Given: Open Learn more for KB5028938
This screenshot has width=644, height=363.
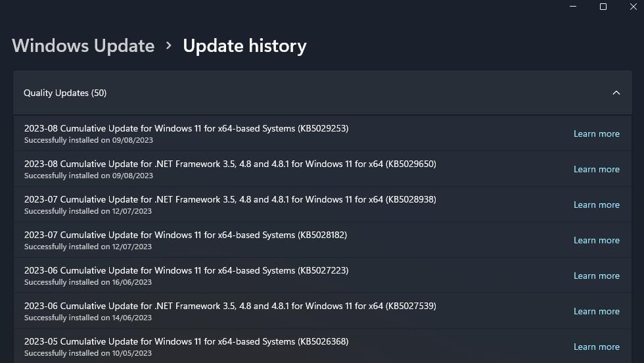Looking at the screenshot, I should pos(596,205).
